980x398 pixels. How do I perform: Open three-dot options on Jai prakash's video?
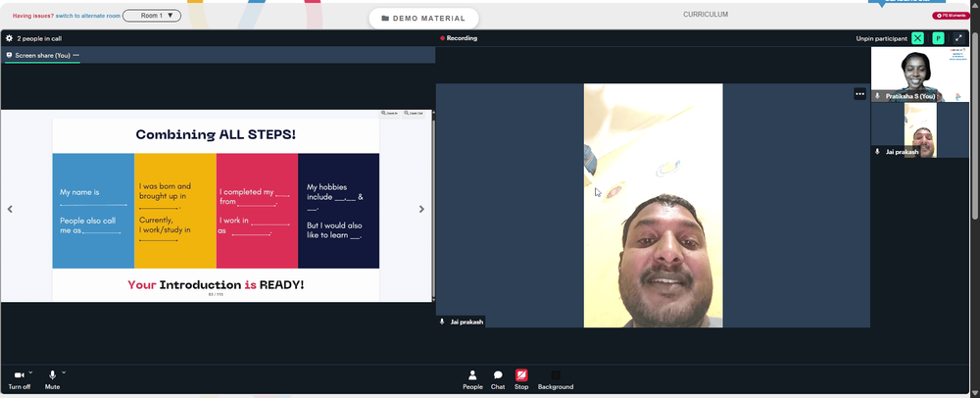pyautogui.click(x=860, y=94)
